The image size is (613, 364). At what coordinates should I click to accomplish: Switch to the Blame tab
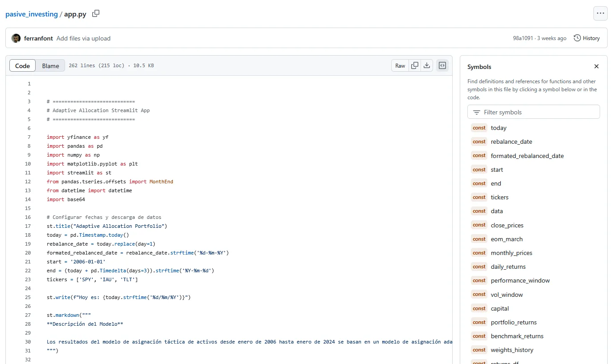50,66
